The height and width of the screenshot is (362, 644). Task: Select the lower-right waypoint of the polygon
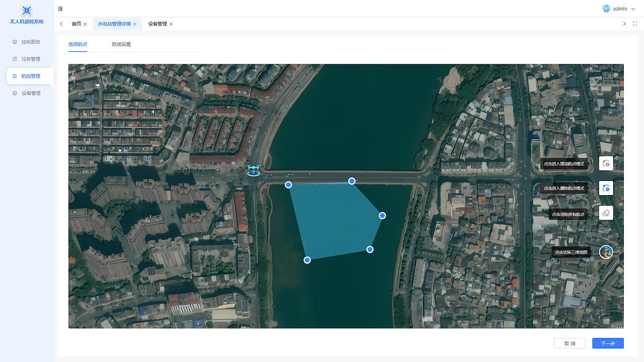point(370,249)
